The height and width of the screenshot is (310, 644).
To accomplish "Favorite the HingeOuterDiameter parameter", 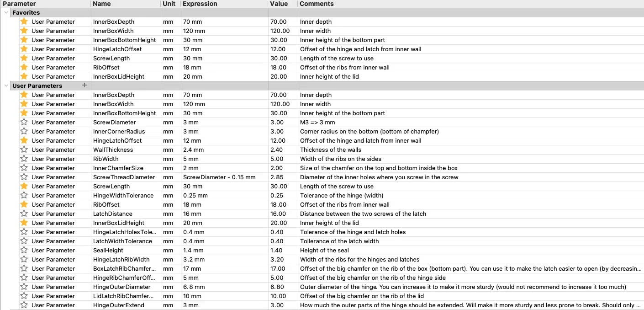I will click(24, 287).
